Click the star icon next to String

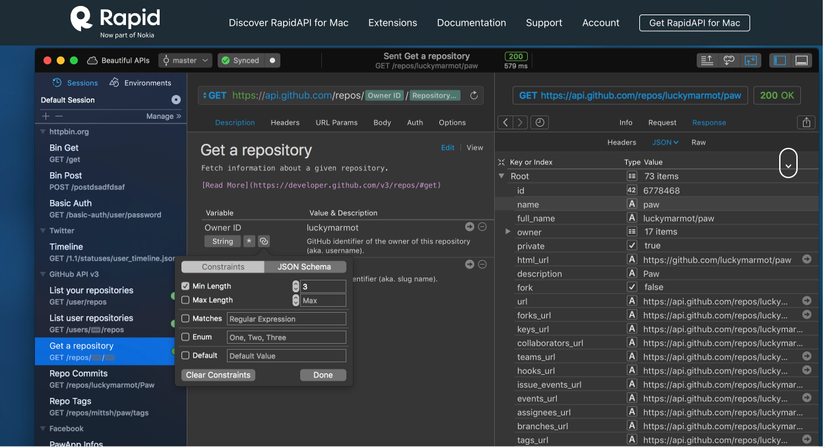click(x=249, y=241)
